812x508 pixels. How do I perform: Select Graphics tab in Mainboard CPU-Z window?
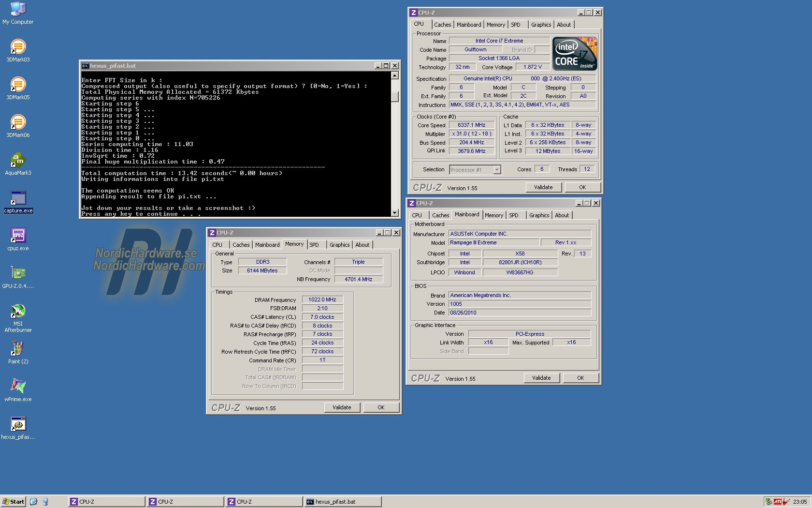click(539, 215)
